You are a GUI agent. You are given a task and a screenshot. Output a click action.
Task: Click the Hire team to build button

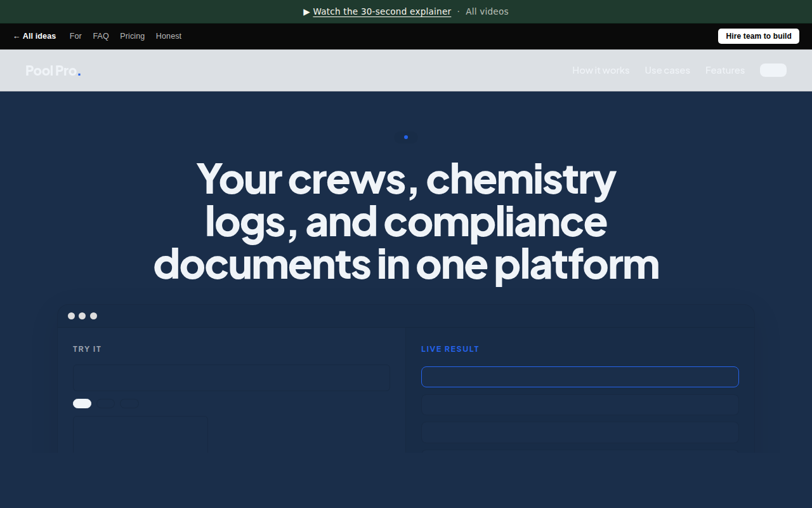(759, 36)
